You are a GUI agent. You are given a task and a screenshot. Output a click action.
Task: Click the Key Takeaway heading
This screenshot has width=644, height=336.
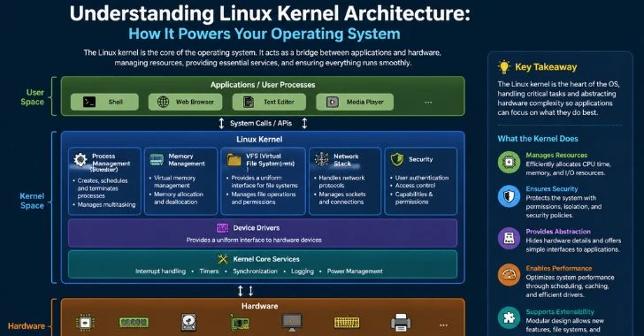[x=546, y=67]
